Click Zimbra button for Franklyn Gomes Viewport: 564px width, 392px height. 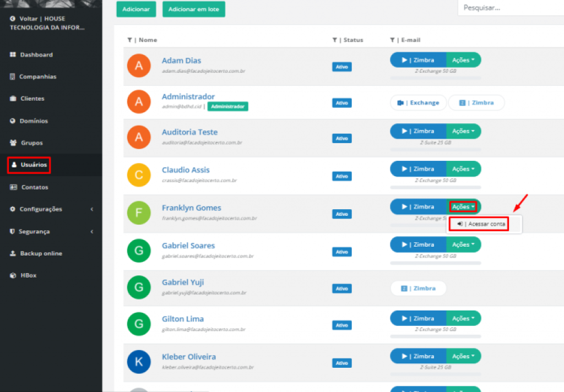pyautogui.click(x=418, y=207)
